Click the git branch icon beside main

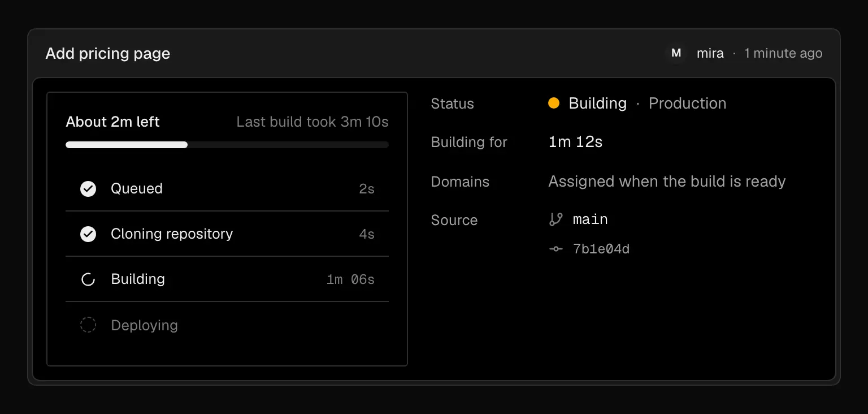tap(556, 219)
